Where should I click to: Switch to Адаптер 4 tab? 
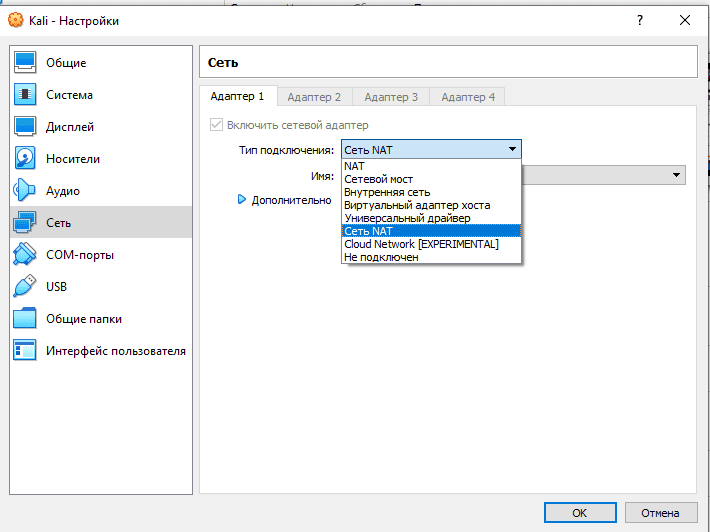(468, 97)
